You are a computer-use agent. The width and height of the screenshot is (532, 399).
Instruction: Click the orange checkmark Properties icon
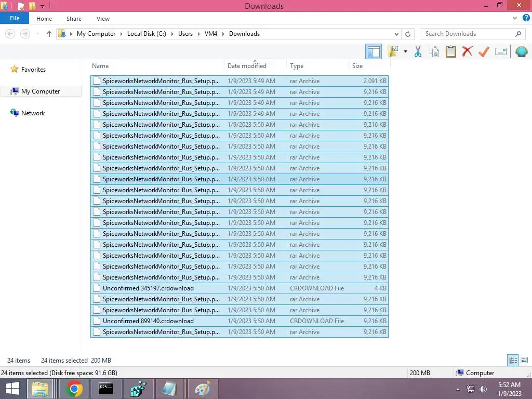point(484,51)
